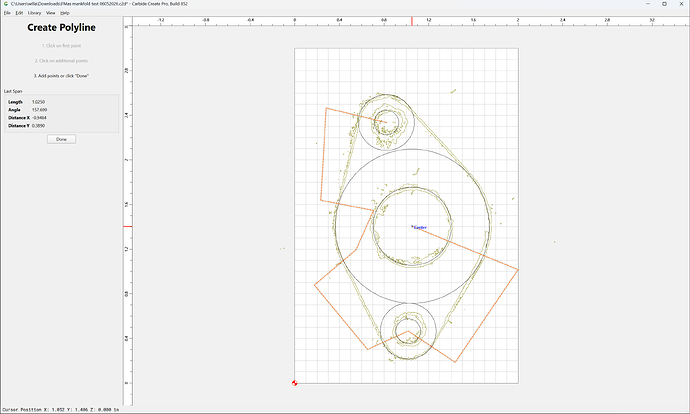Maximize the Carbide Create window
The width and height of the screenshot is (690, 414).
pos(664,4)
